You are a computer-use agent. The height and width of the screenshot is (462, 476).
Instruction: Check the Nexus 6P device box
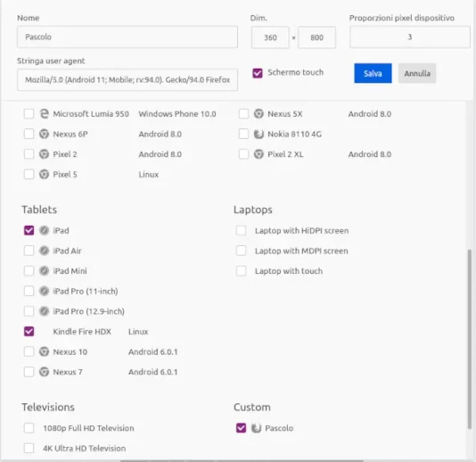pyautogui.click(x=29, y=134)
